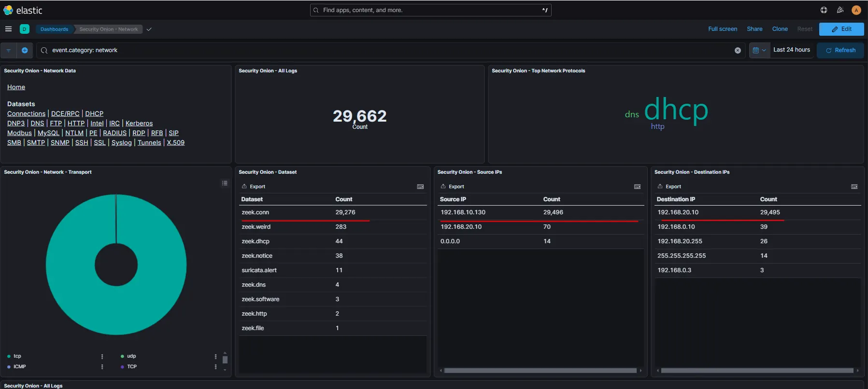The height and width of the screenshot is (389, 868).
Task: Click the user avatar labeled A
Action: (856, 10)
